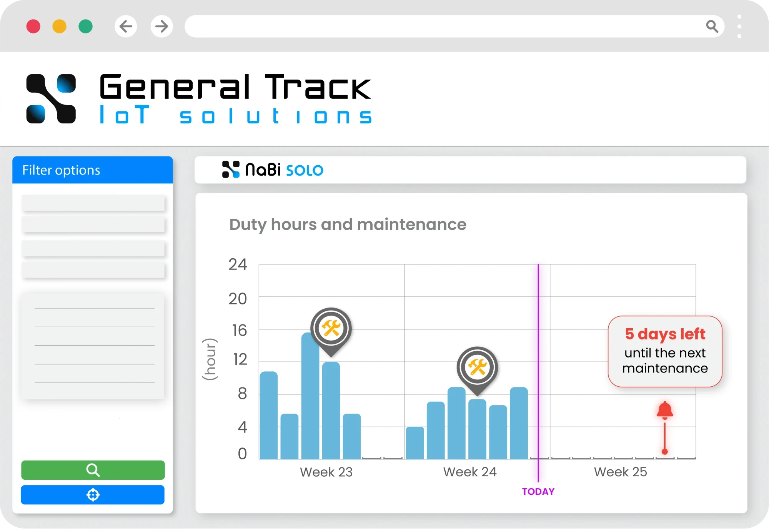Image resolution: width=769 pixels, height=532 pixels.
Task: Click the '5 days left' maintenance tooltip
Action: click(x=665, y=351)
